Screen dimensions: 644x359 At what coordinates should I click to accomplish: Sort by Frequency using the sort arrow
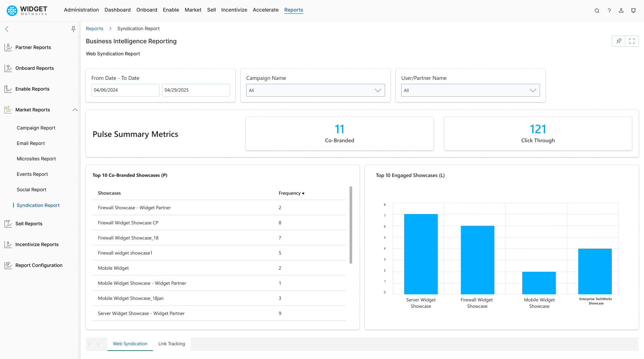click(303, 193)
